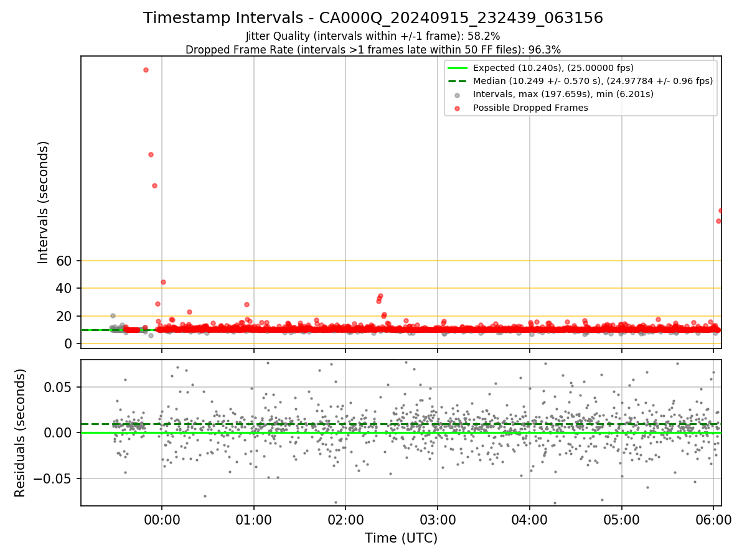Click the 'Time (UTC)' x-axis label
Screen dimensions: 747x560
pos(401,538)
